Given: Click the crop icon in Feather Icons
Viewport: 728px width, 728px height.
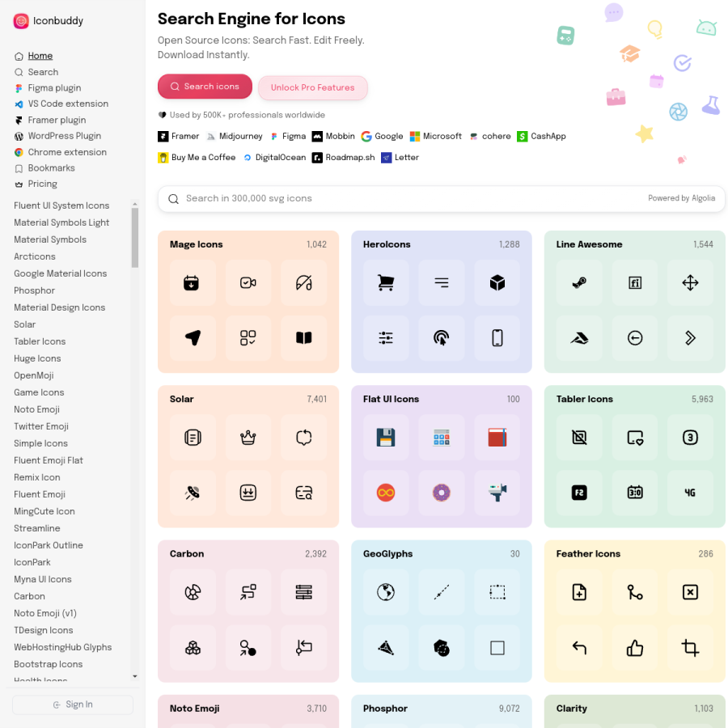Looking at the screenshot, I should pyautogui.click(x=690, y=648).
